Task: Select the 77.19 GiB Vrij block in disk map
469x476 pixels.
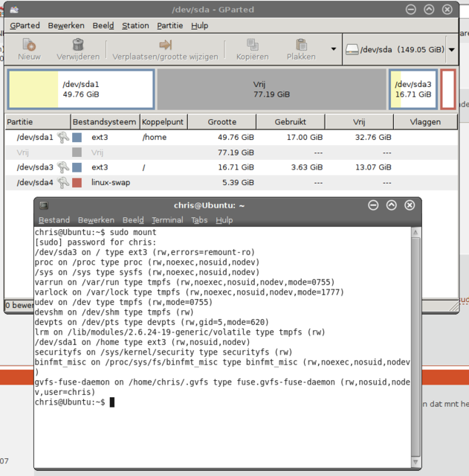Action: [x=270, y=89]
